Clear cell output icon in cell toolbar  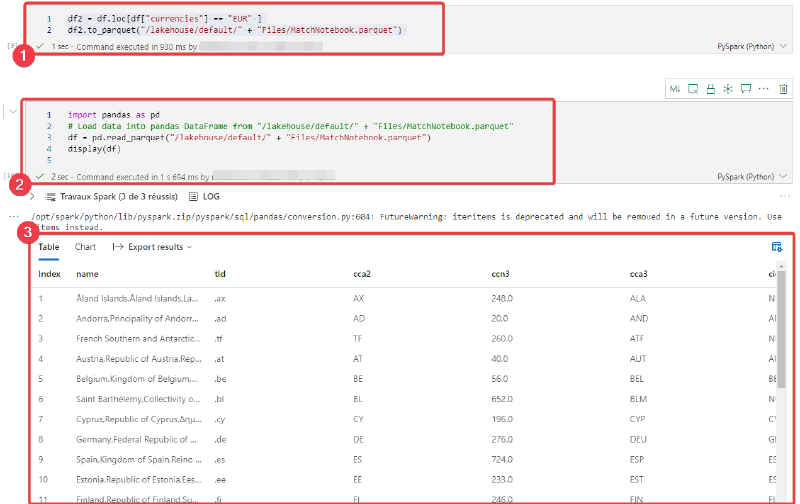(x=693, y=89)
